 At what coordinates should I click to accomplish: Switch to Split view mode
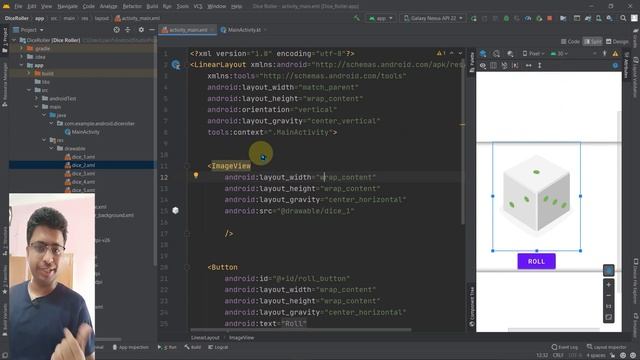click(593, 42)
